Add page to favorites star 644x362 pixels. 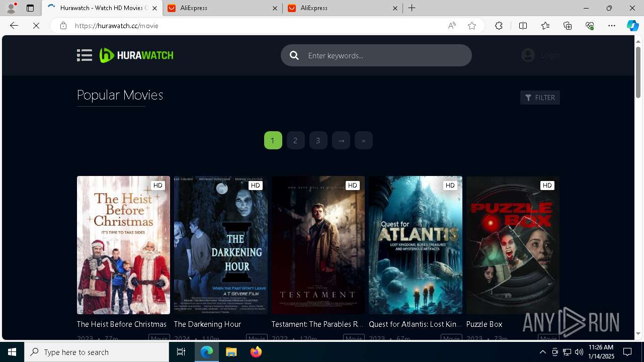472,26
